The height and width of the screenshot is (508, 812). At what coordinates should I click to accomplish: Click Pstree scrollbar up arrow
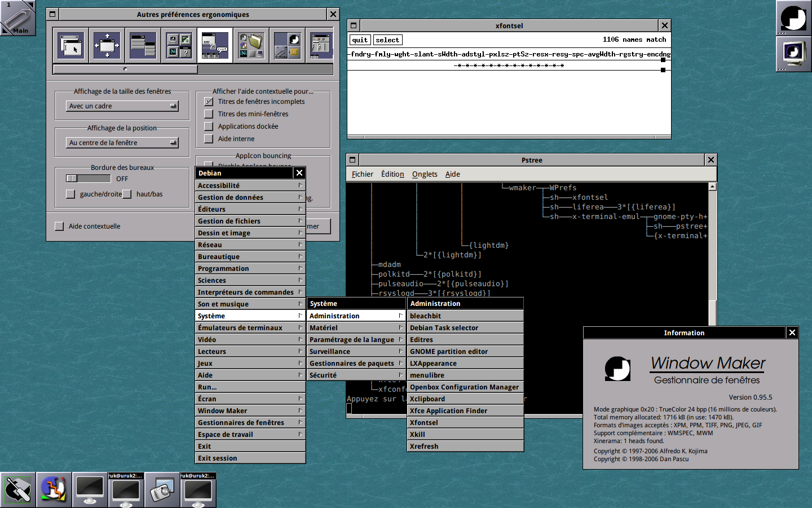pyautogui.click(x=712, y=186)
